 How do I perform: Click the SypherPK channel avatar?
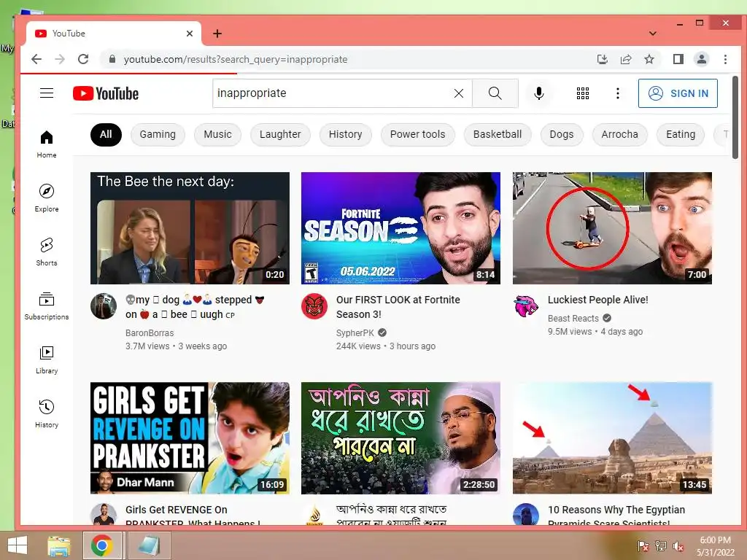pyautogui.click(x=314, y=306)
